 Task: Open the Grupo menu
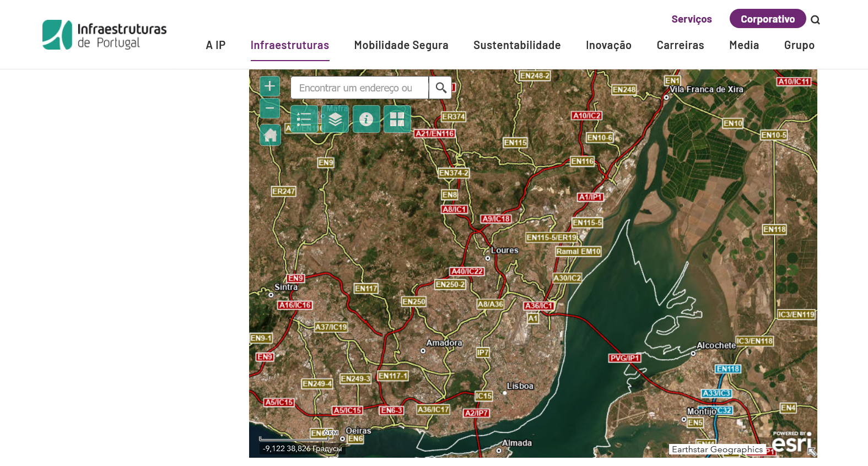click(799, 45)
